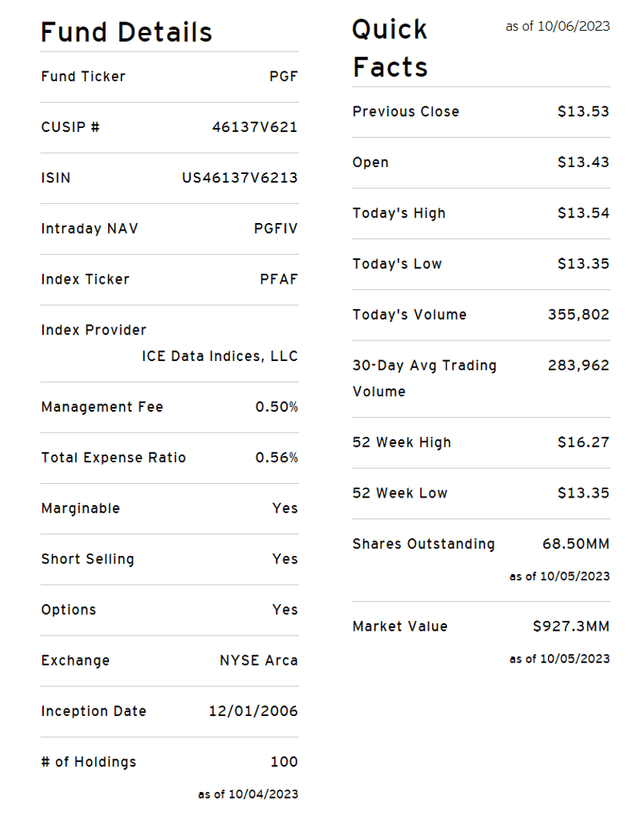Click the inception date 12/01/2006
Image resolution: width=640 pixels, height=818 pixels.
point(252,712)
